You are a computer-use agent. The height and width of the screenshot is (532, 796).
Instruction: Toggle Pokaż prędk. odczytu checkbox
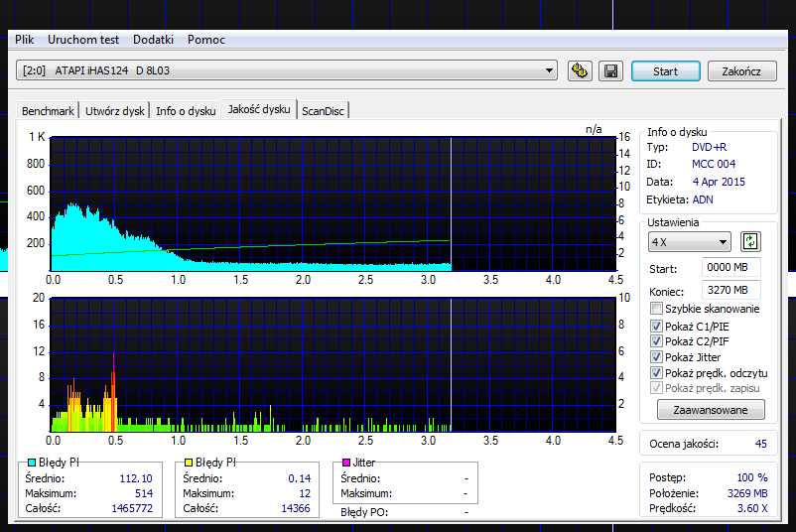point(656,372)
